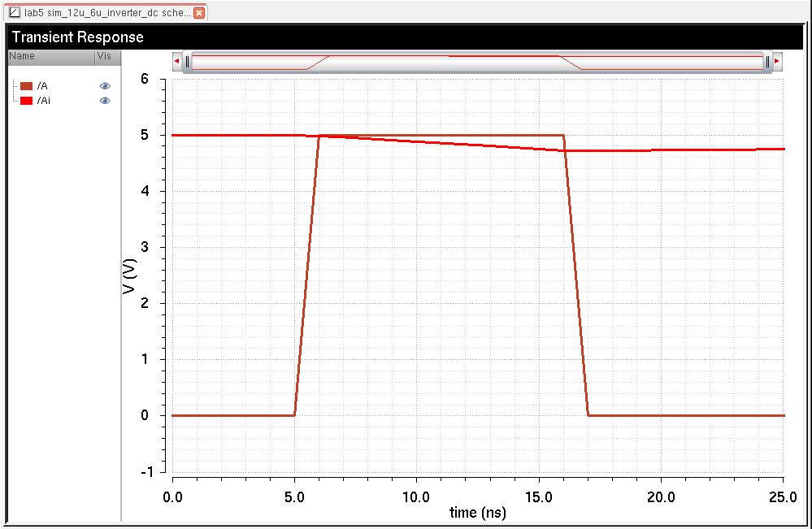
Task: Click the 25.0 tick on time axis
Action: [783, 497]
